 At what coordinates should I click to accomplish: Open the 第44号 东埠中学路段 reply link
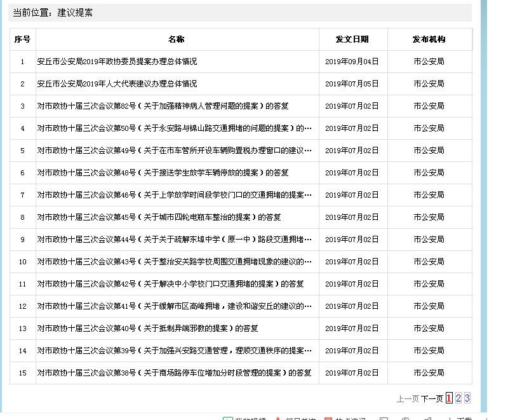[x=174, y=240]
